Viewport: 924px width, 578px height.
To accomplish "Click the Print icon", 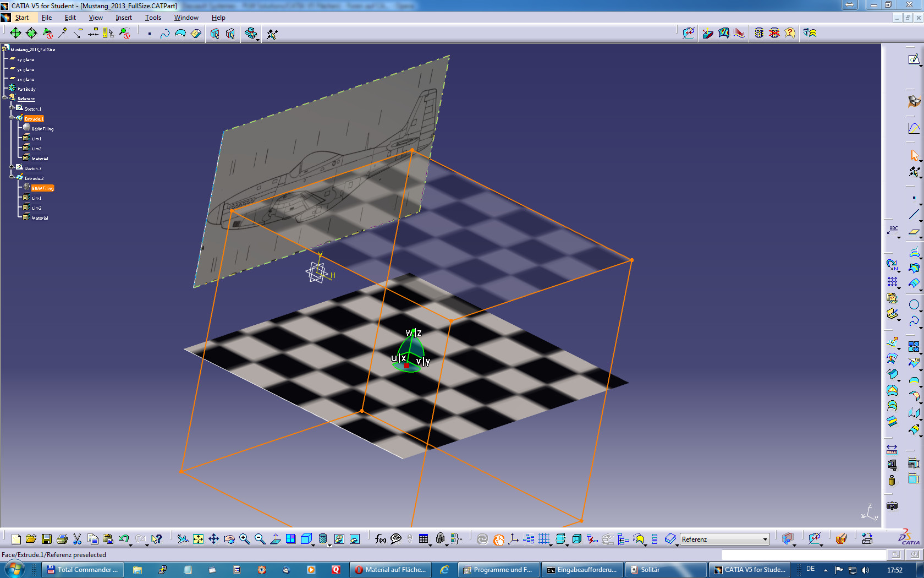I will tap(62, 539).
